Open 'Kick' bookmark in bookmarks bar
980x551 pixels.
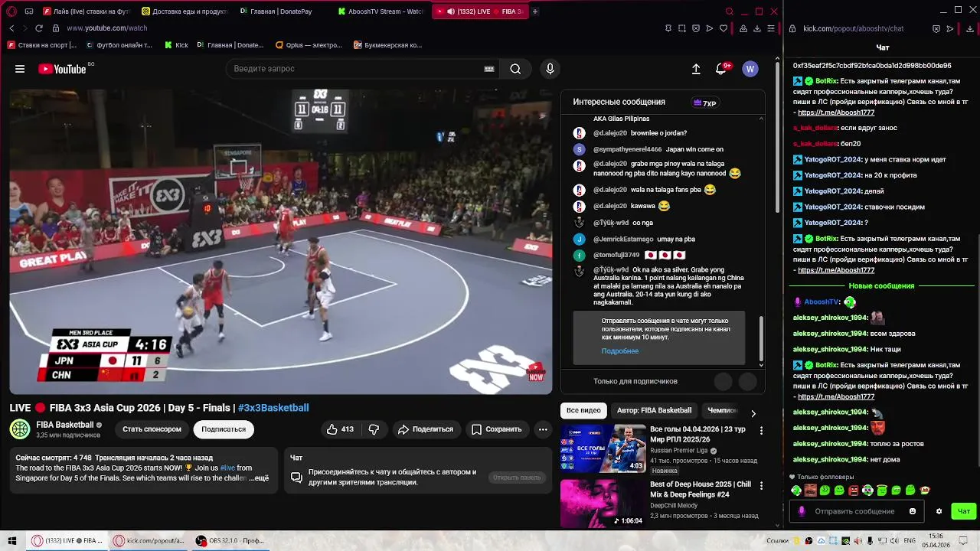click(x=176, y=45)
